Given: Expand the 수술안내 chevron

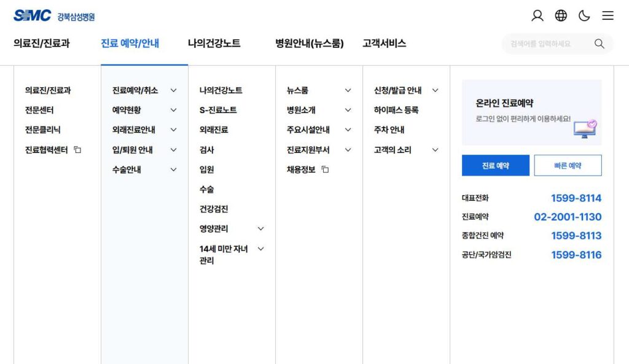Looking at the screenshot, I should click(173, 169).
